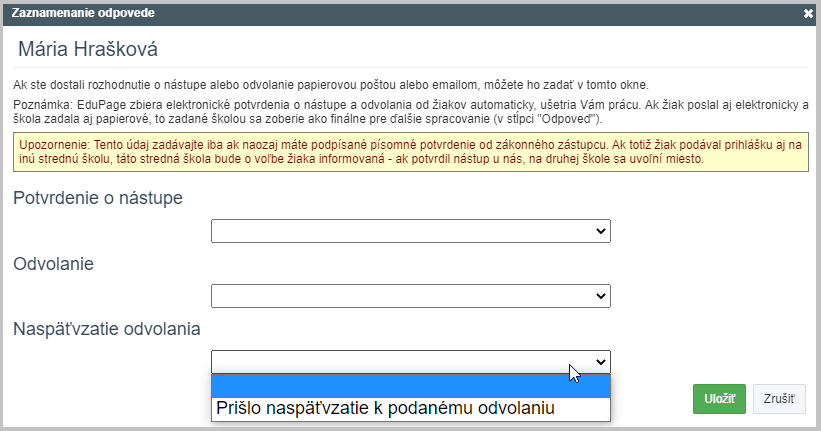Image resolution: width=821 pixels, height=431 pixels.
Task: Click the chevron arrow in the Odvolanie field
Action: [601, 296]
